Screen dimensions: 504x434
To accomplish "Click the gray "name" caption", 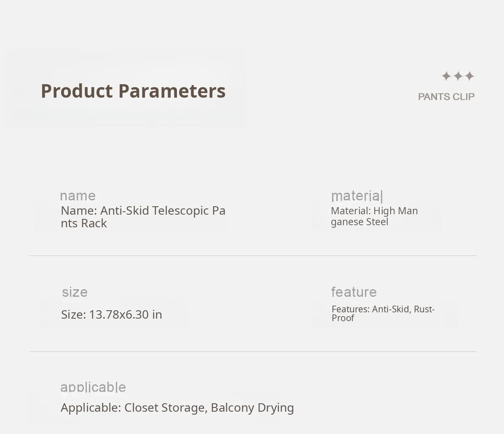I will click(x=78, y=196).
